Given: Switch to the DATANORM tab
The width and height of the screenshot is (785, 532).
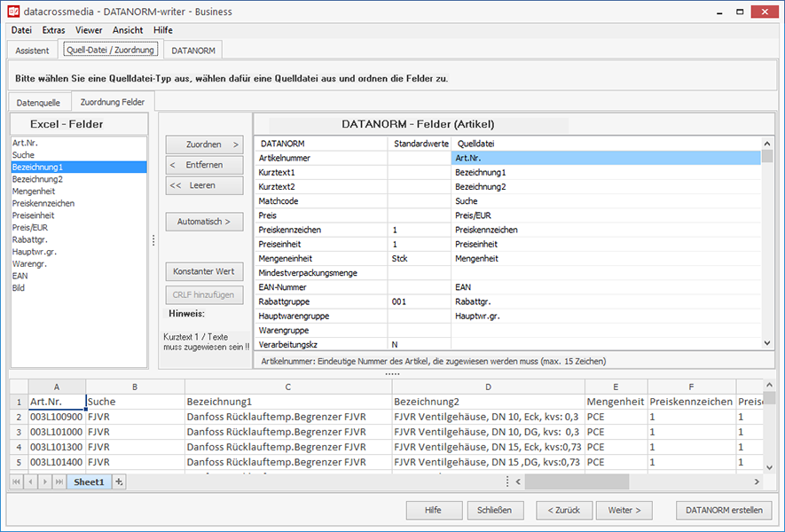Looking at the screenshot, I should pos(193,51).
